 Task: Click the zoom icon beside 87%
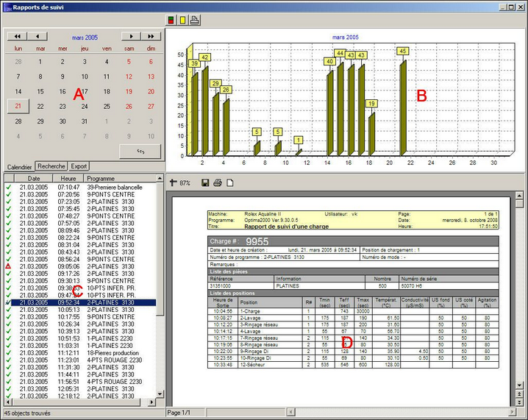pos(173,183)
